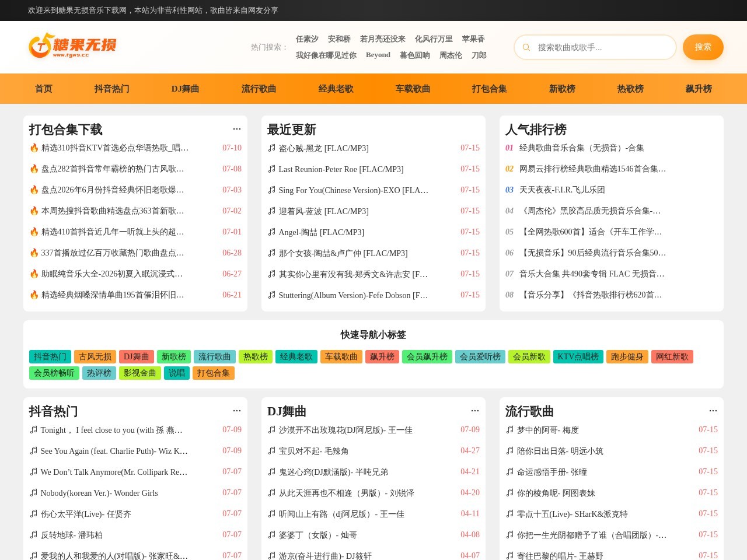The image size is (747, 560).
Task: Click music note beside Nobody(korean Ver.)
Action: coord(33,493)
